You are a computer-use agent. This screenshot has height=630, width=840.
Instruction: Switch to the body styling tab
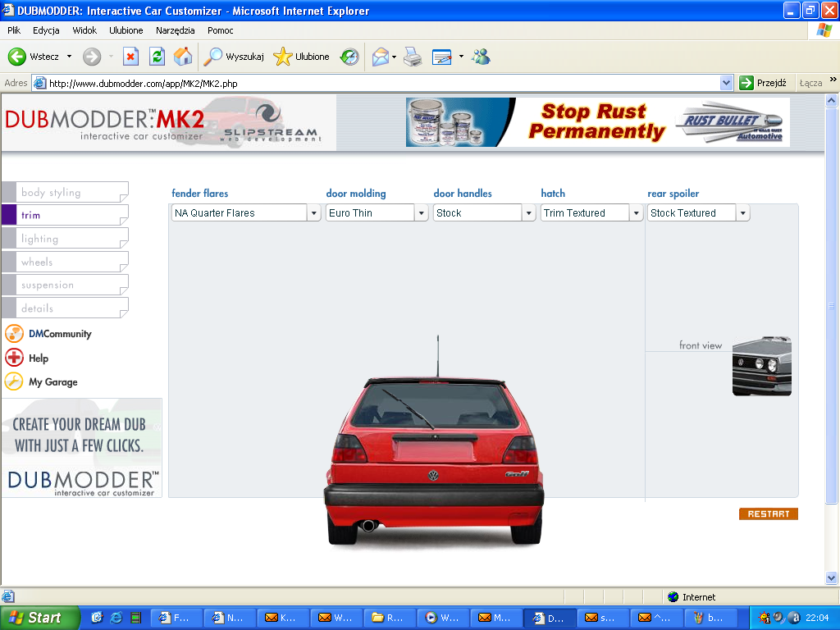(x=66, y=192)
